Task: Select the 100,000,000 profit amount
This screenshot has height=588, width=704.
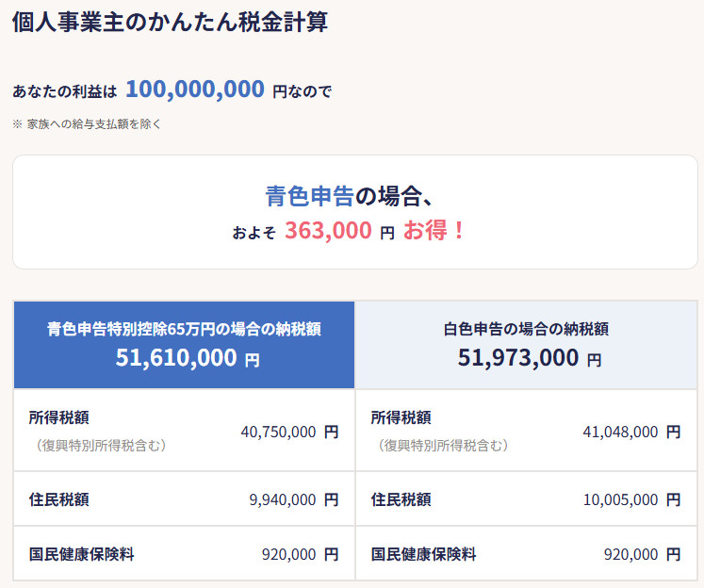Action: [194, 90]
